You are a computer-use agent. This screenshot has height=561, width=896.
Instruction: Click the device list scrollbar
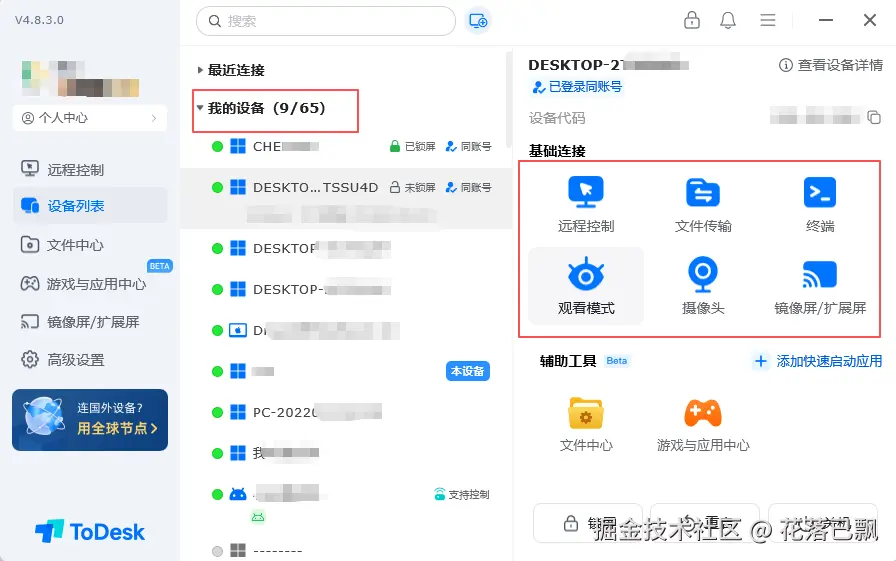pos(509,100)
